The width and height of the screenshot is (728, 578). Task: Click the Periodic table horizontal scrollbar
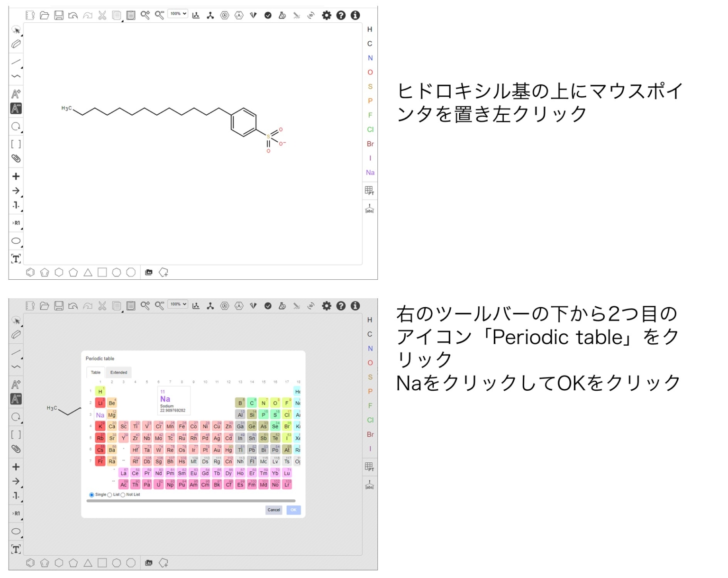[x=191, y=501]
